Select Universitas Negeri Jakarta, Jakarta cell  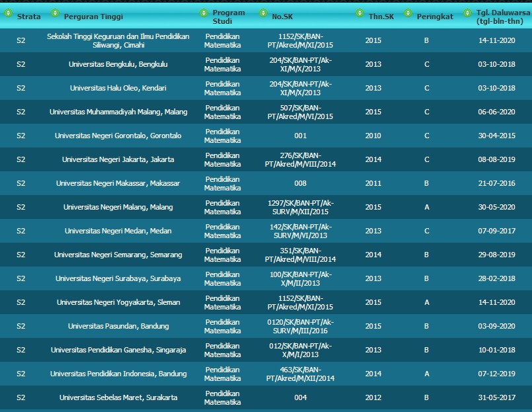118,159
